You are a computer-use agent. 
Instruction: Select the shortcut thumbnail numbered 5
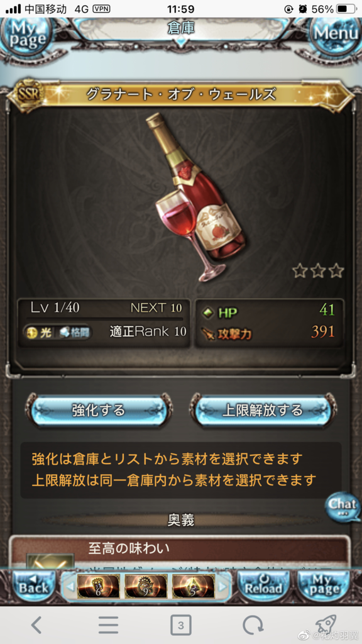point(194,587)
